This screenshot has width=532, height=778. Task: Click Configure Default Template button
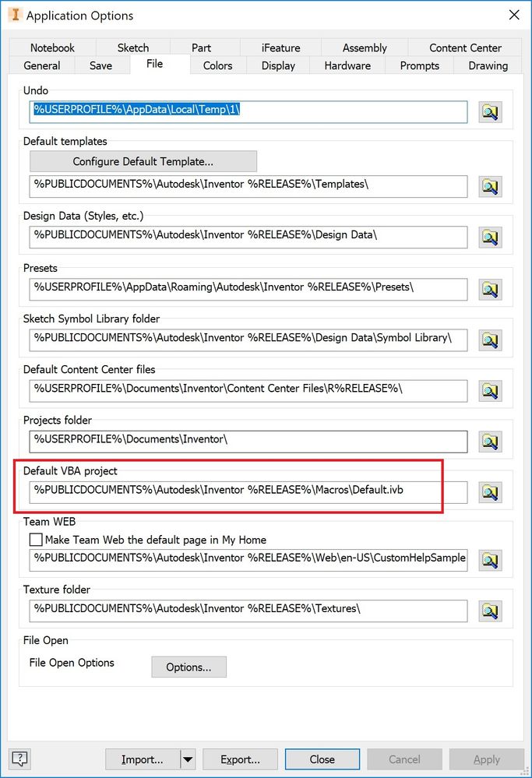tap(143, 161)
